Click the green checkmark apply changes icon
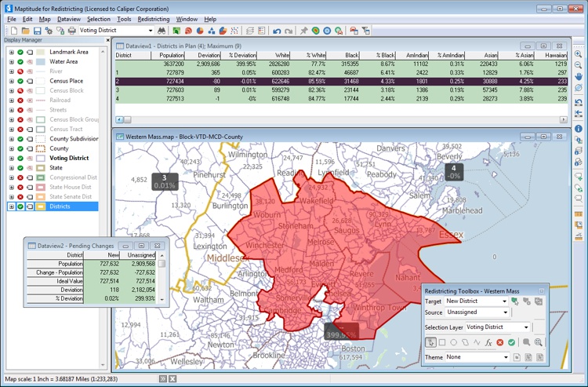This screenshot has width=588, height=387. click(511, 342)
